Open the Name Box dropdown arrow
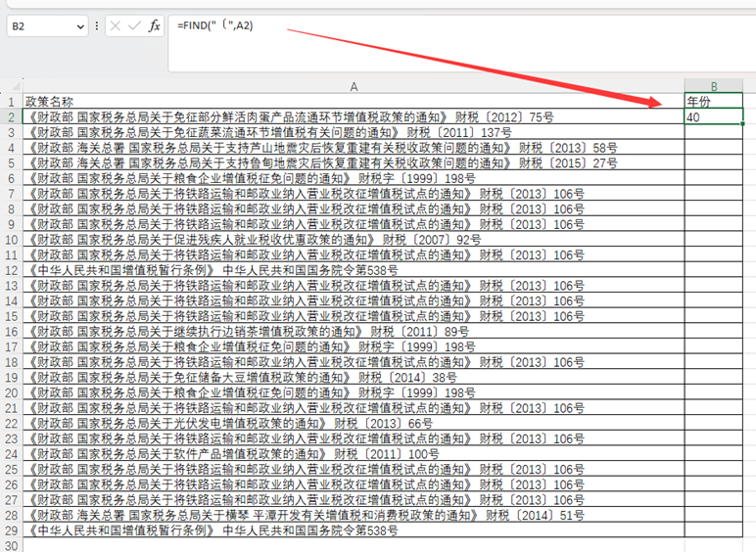 pos(80,26)
